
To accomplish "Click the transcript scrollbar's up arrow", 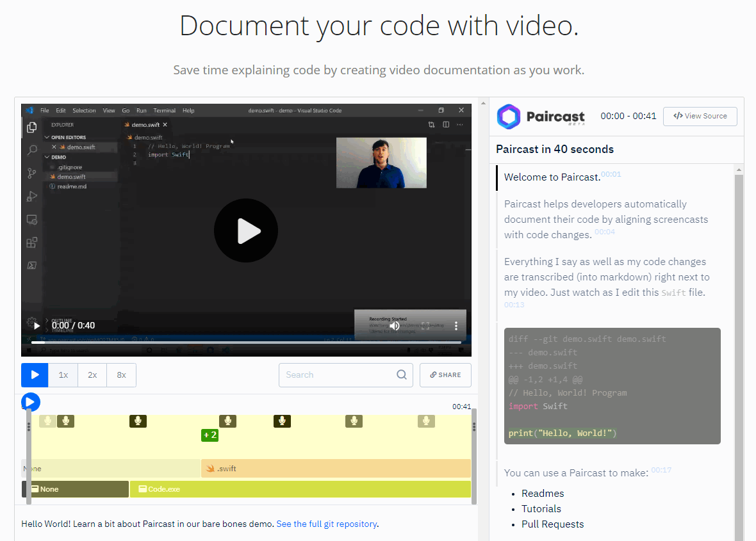I will (739, 170).
